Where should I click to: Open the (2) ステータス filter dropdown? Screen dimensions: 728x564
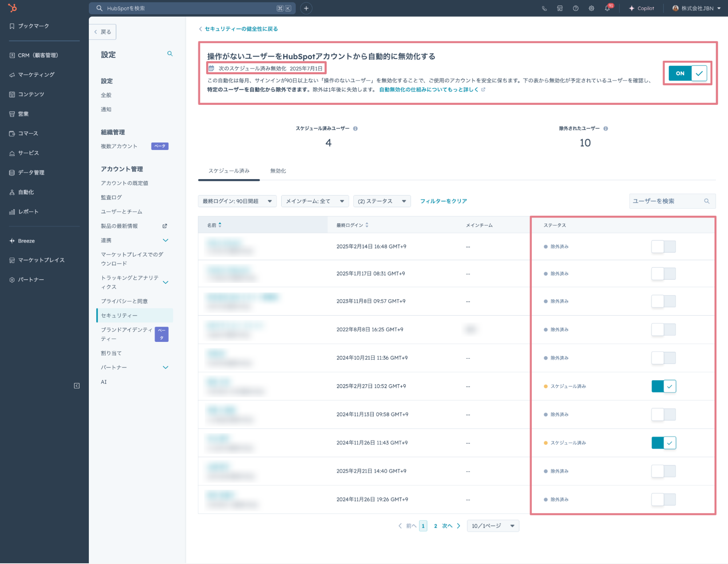click(x=382, y=201)
